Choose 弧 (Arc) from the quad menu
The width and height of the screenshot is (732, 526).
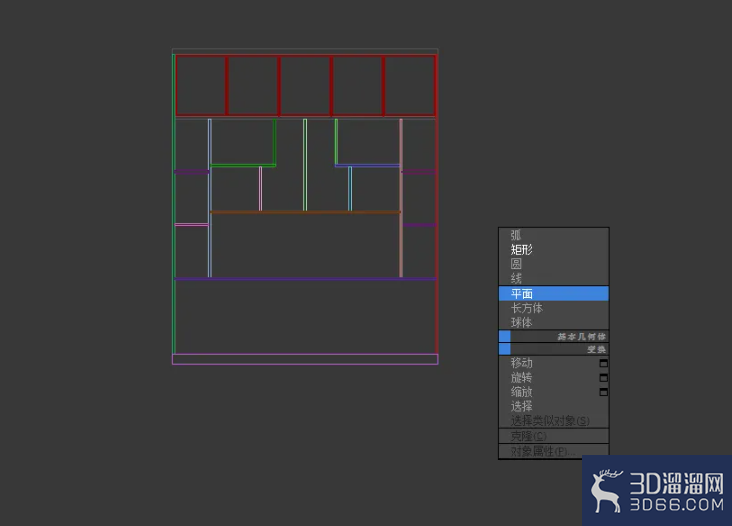coord(554,235)
